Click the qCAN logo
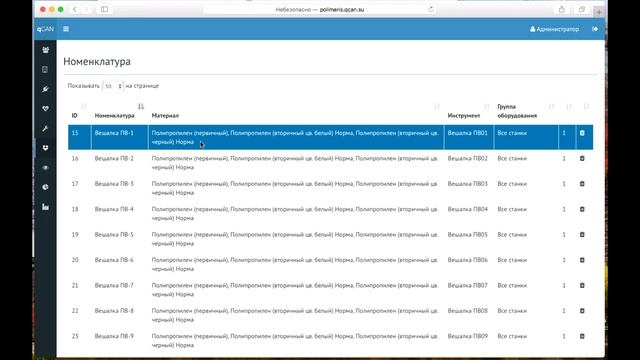640x360 pixels. point(45,29)
